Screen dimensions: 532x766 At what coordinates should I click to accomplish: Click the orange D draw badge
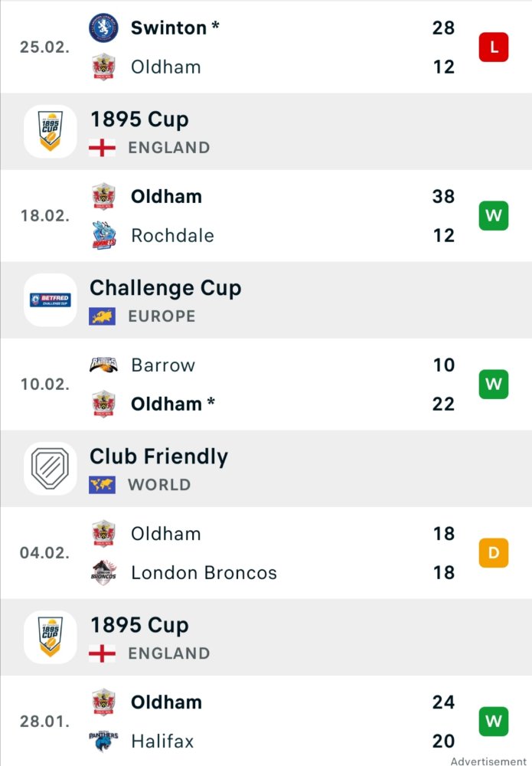(494, 552)
